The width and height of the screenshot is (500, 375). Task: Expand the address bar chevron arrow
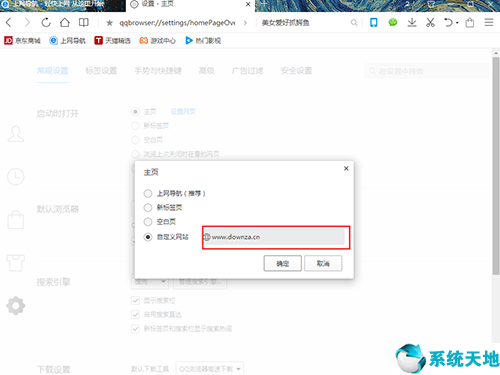pyautogui.click(x=245, y=23)
